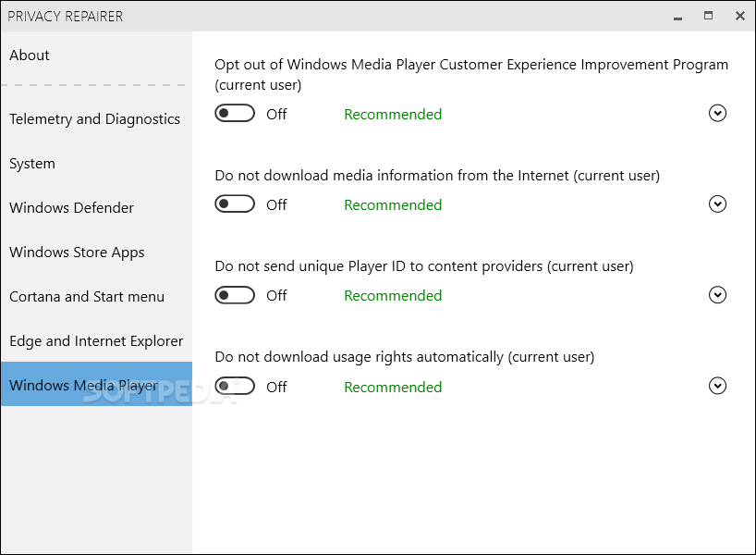
Task: Click 'Do not download media information' text
Action: (x=437, y=176)
